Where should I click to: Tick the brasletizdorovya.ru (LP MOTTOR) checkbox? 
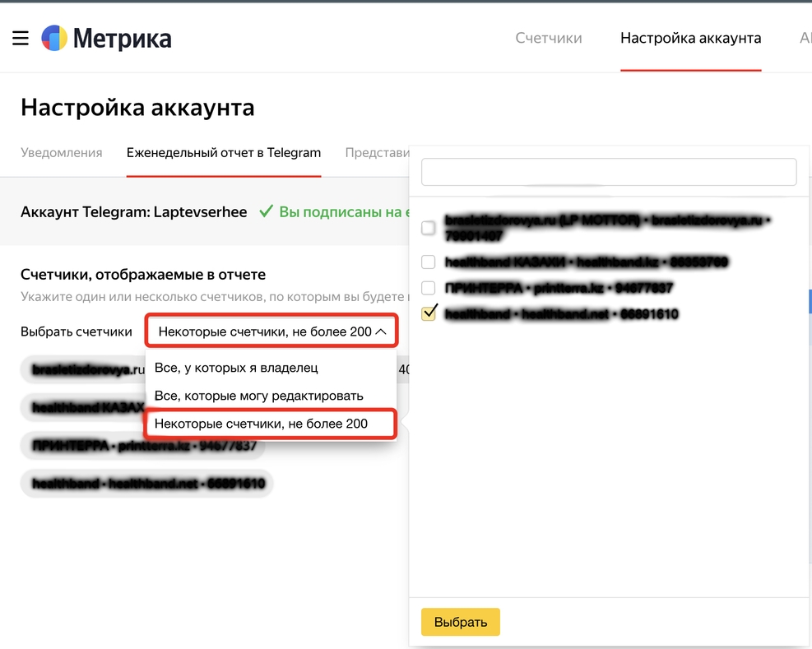coord(429,228)
